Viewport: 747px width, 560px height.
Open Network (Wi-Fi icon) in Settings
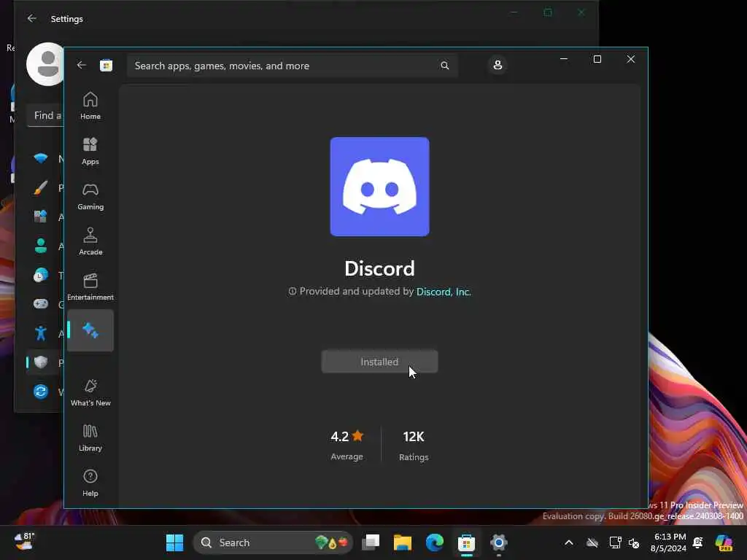click(41, 158)
